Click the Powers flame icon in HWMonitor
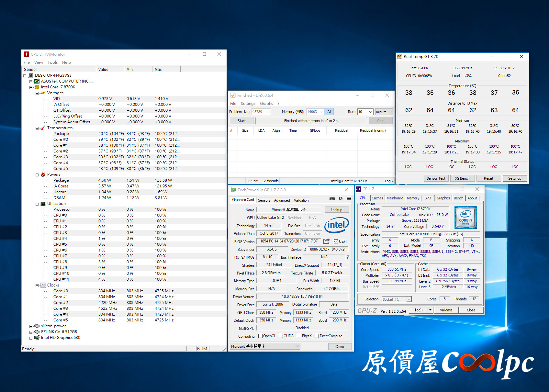The width and height of the screenshot is (549, 392). click(x=43, y=174)
